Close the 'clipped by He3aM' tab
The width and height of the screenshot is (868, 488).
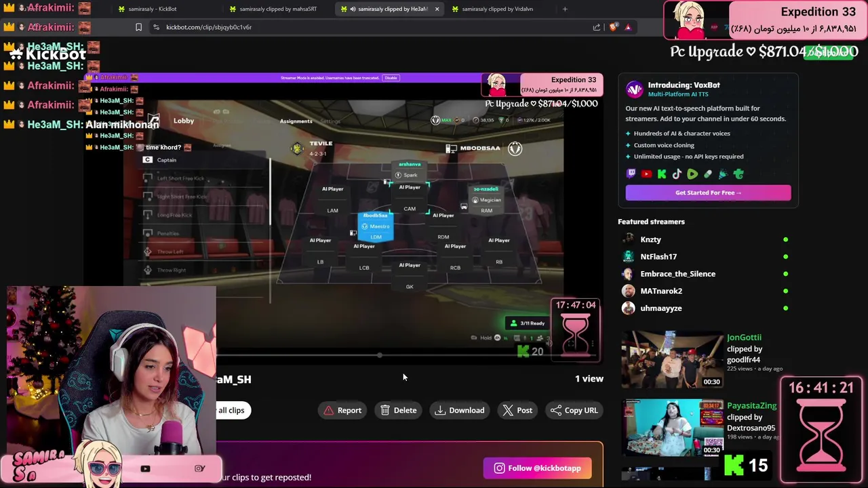coord(437,9)
